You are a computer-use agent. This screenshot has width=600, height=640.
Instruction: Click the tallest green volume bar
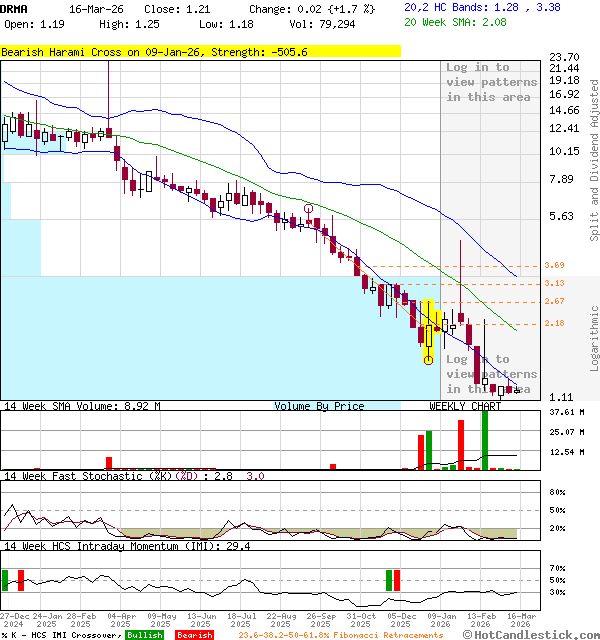click(485, 438)
